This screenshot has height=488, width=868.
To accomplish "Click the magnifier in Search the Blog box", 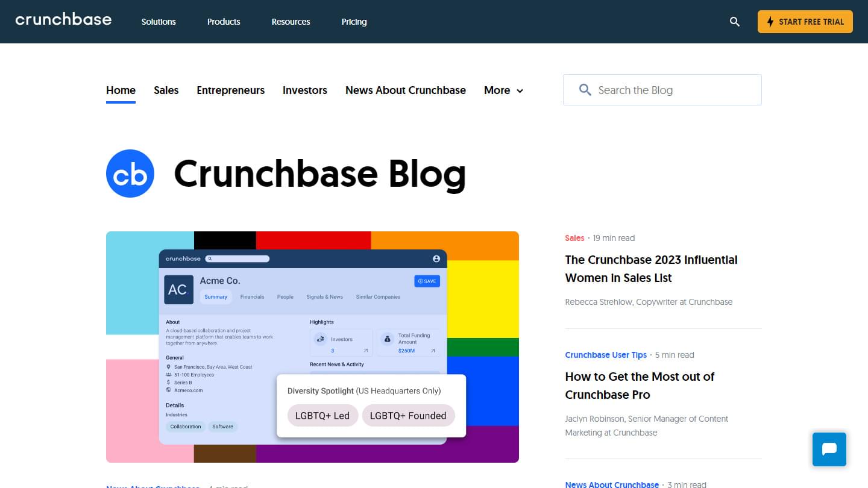I will point(585,90).
